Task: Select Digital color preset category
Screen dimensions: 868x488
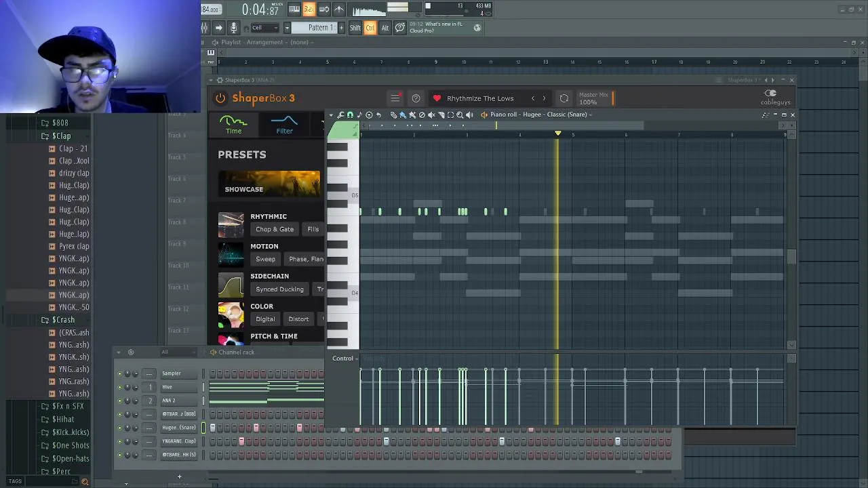Action: (x=265, y=319)
